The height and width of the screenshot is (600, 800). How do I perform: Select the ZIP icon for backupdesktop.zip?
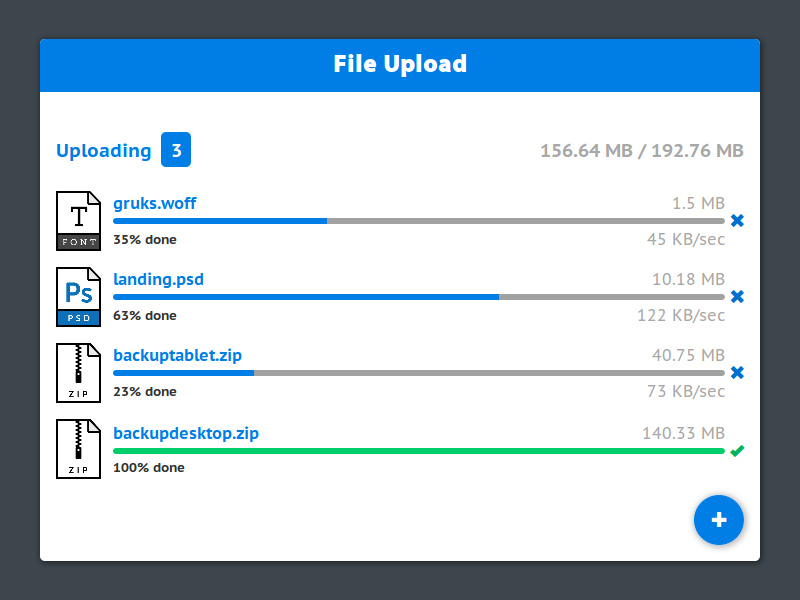point(78,447)
